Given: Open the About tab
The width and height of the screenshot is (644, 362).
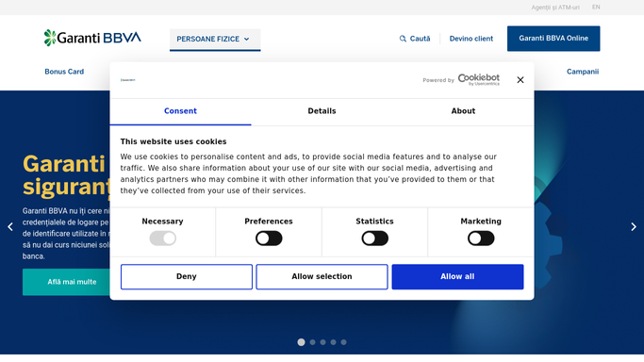Looking at the screenshot, I should (x=463, y=111).
